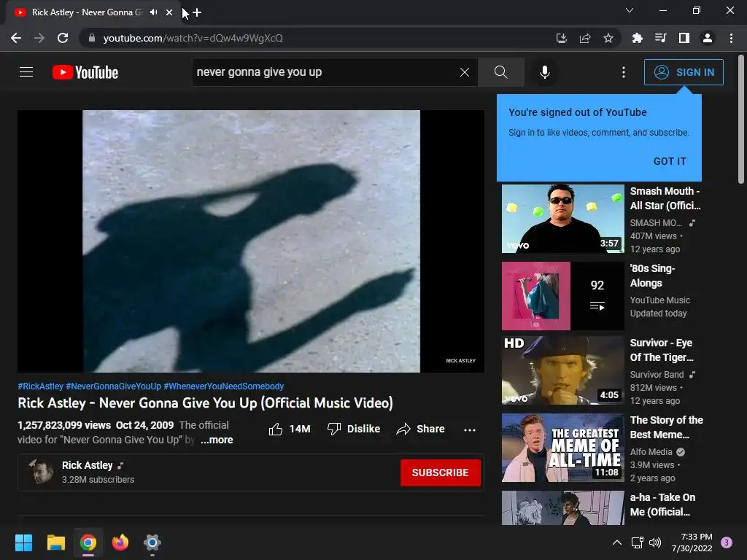View site info via the lock icon
Image resolution: width=747 pixels, height=560 pixels.
92,38
